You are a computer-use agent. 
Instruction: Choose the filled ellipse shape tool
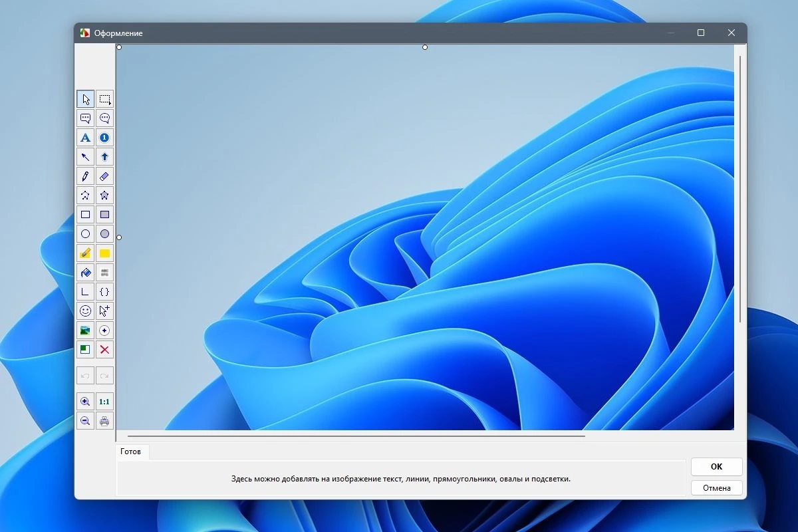click(104, 234)
